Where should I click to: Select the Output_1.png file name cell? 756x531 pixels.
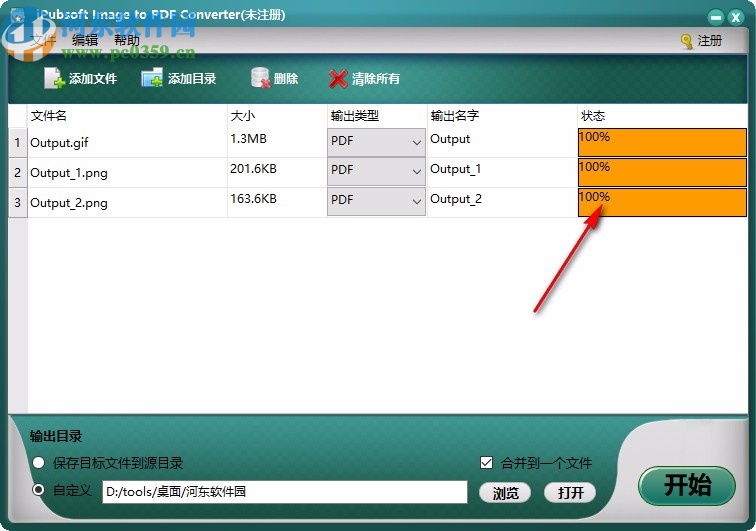(127, 173)
